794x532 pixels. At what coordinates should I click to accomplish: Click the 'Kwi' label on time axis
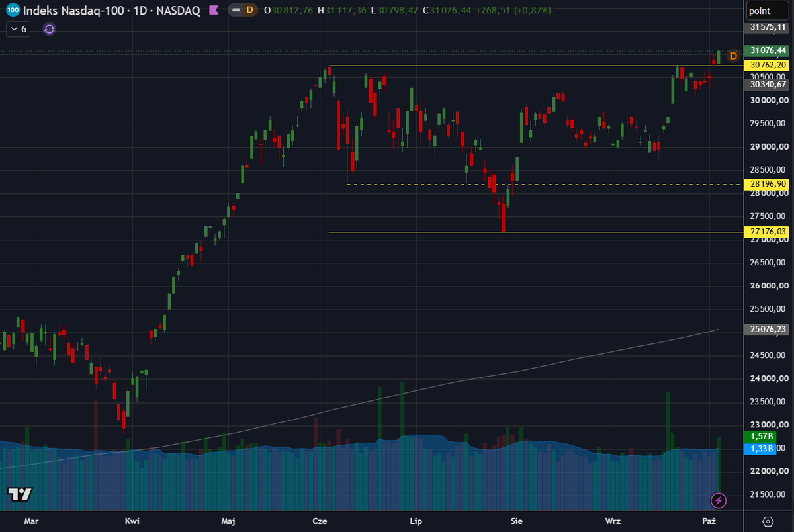[132, 521]
